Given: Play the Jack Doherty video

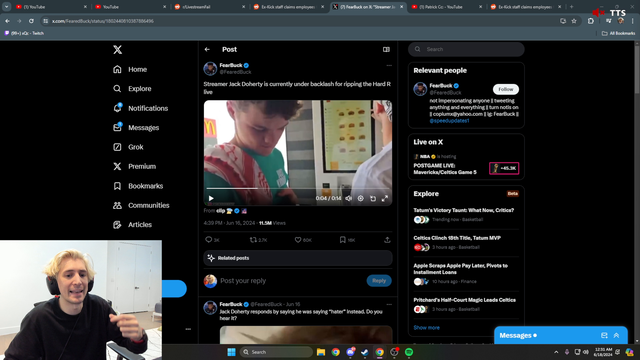Looking at the screenshot, I should click(x=211, y=198).
